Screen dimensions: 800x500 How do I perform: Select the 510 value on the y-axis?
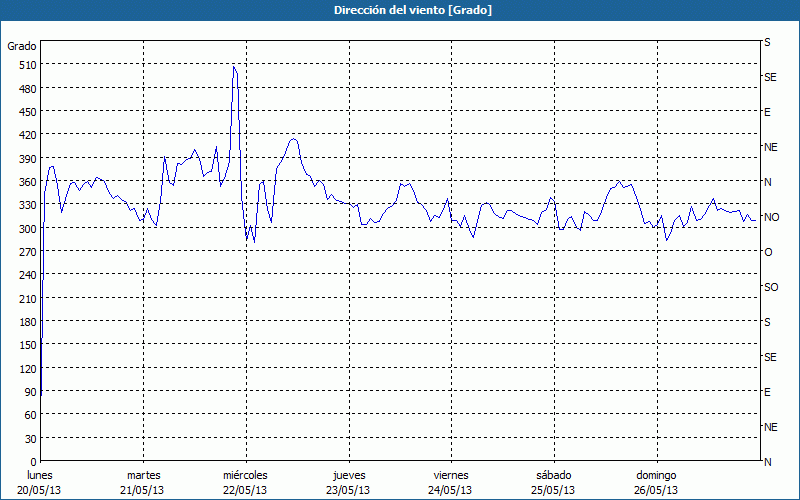point(26,65)
